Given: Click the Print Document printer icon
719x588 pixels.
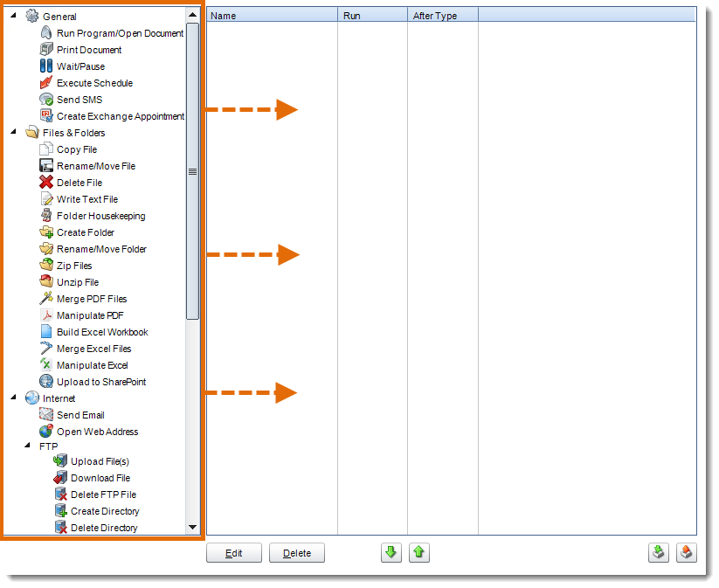Looking at the screenshot, I should [x=46, y=50].
